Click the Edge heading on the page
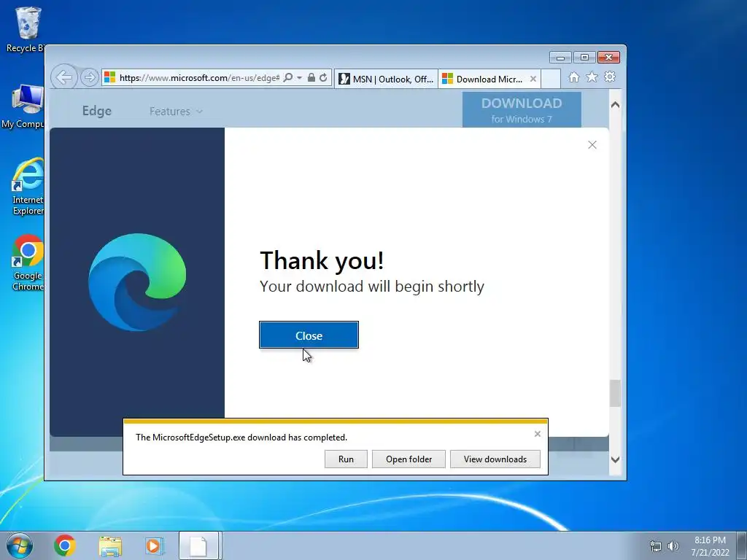Image resolution: width=747 pixels, height=560 pixels. coord(97,111)
